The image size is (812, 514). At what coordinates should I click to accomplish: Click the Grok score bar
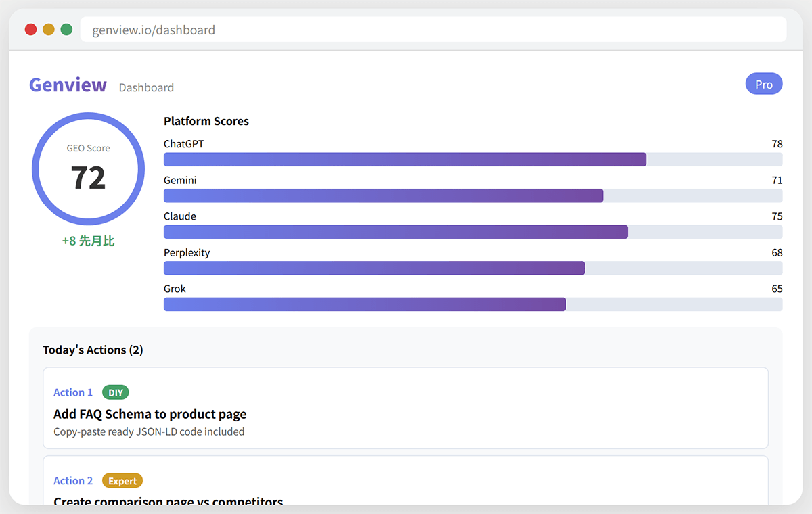point(472,304)
